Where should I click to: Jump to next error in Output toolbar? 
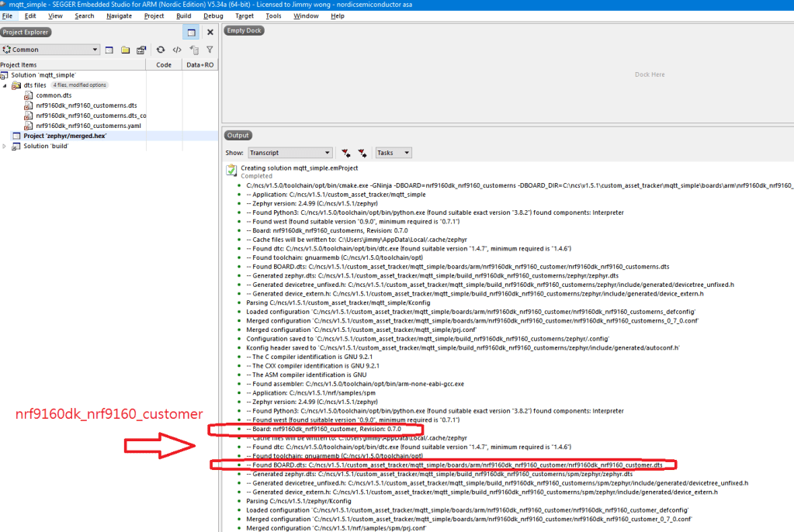point(362,154)
